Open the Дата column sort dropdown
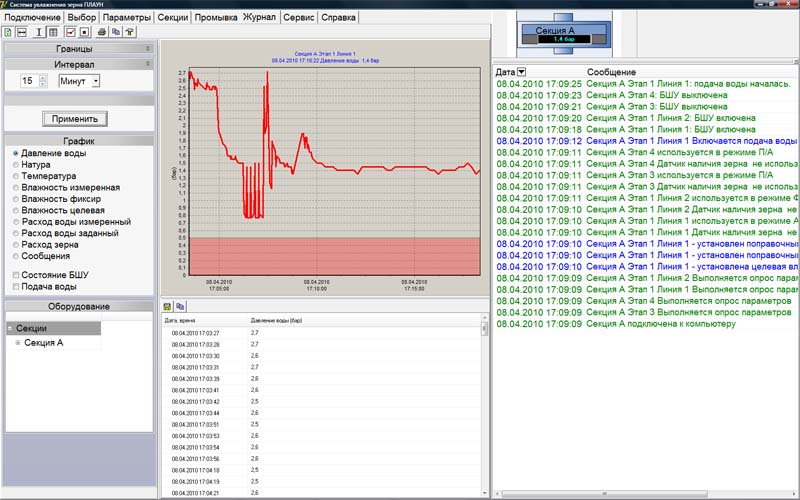This screenshot has width=800, height=500. coord(521,72)
